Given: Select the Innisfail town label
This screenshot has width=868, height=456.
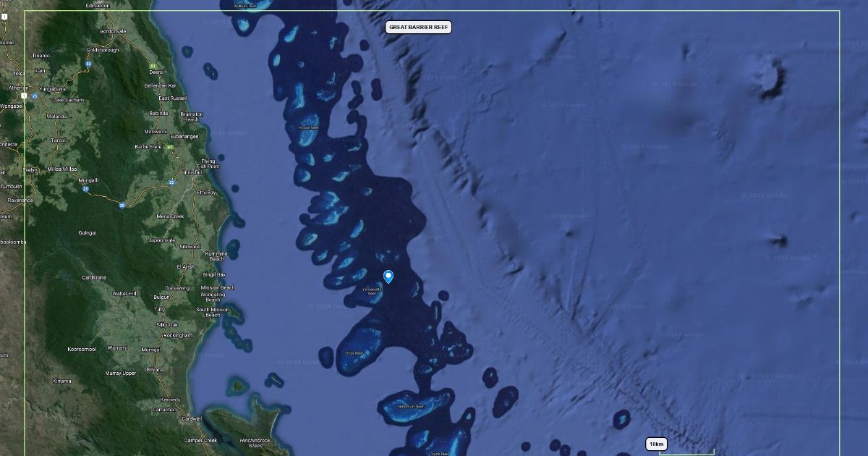Looking at the screenshot, I should click(192, 172).
